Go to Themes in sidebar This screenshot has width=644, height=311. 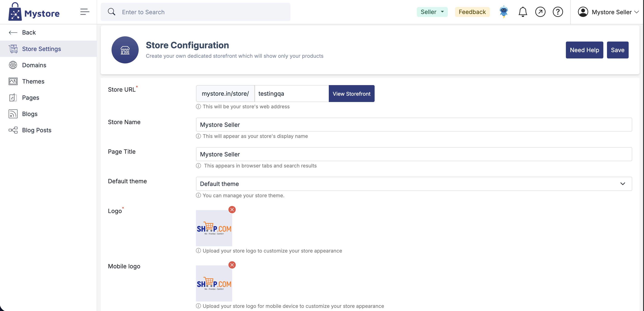[33, 81]
